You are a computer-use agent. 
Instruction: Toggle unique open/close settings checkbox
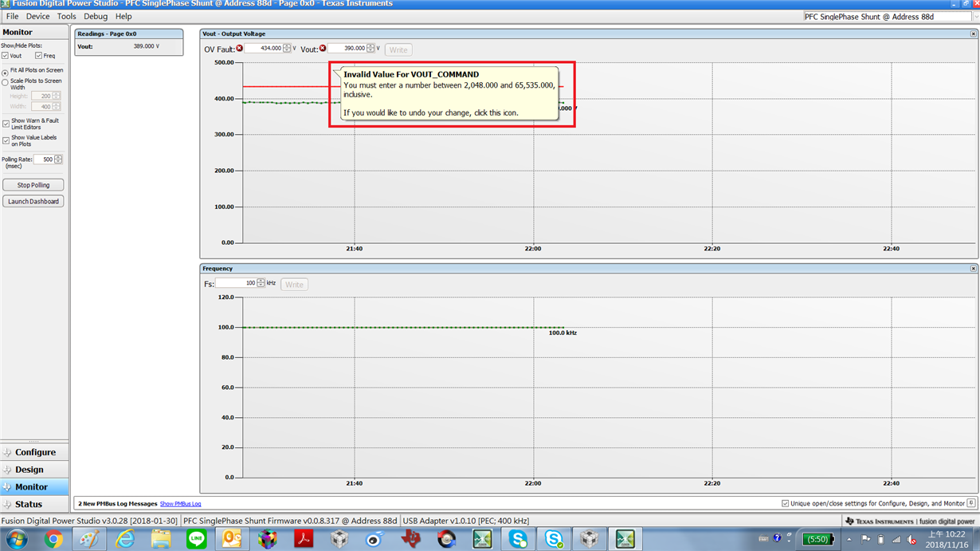click(786, 503)
